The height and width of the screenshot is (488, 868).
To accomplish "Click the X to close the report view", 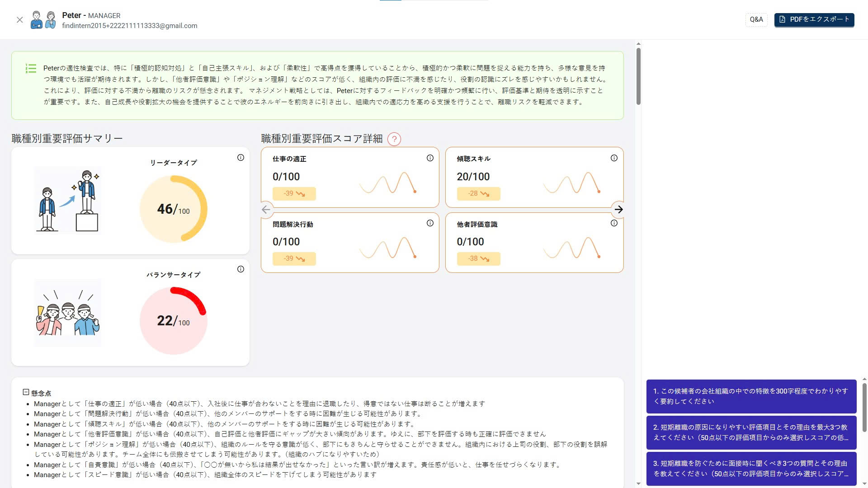I will pos(19,20).
